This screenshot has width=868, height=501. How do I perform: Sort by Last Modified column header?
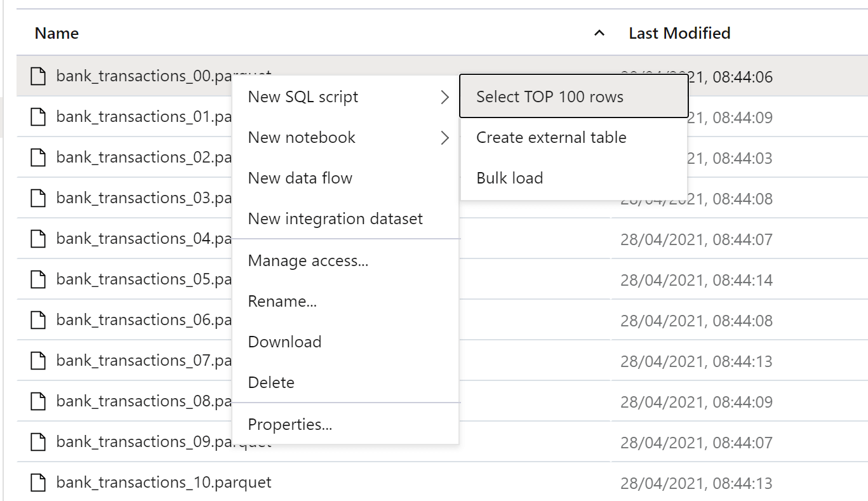(x=679, y=33)
